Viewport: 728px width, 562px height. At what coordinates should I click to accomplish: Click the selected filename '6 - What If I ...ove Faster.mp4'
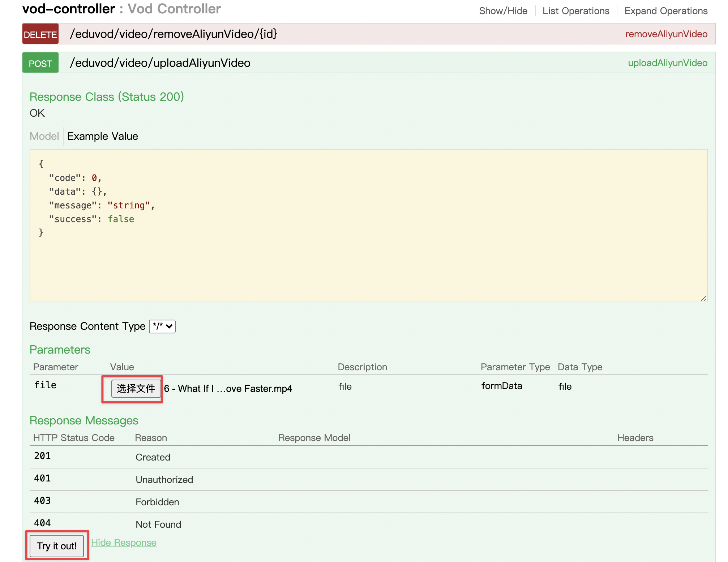point(228,389)
